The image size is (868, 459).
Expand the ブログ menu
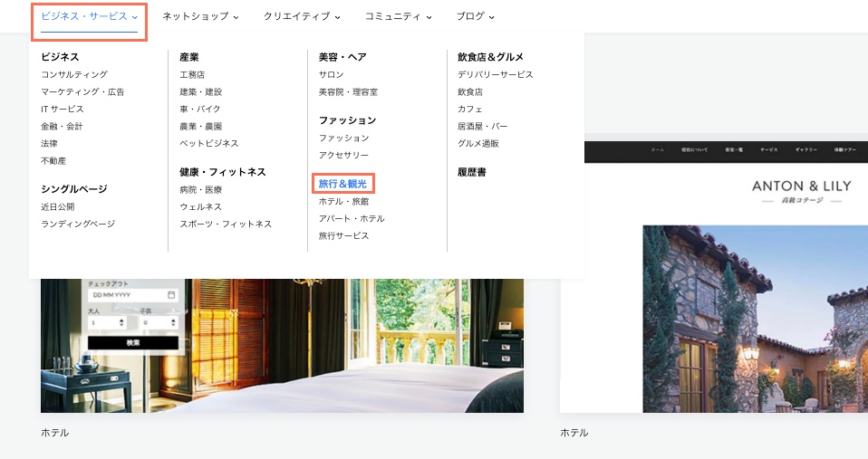pos(475,16)
